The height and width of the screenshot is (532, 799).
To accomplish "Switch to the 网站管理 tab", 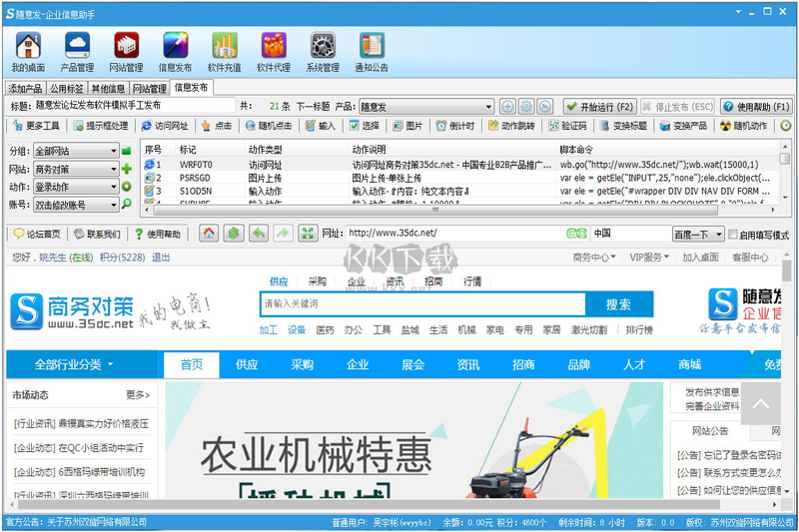I will [150, 88].
